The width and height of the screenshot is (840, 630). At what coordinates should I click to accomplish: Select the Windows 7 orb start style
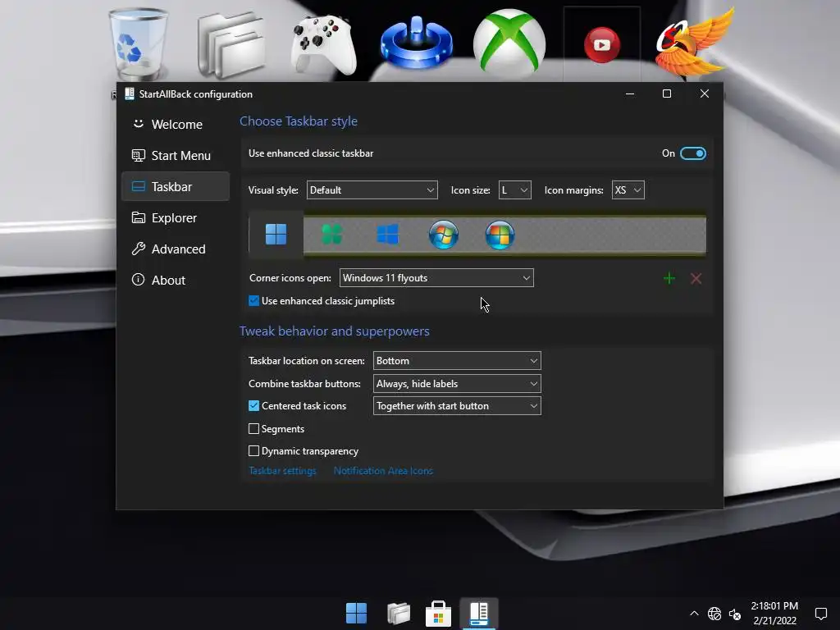(x=444, y=235)
